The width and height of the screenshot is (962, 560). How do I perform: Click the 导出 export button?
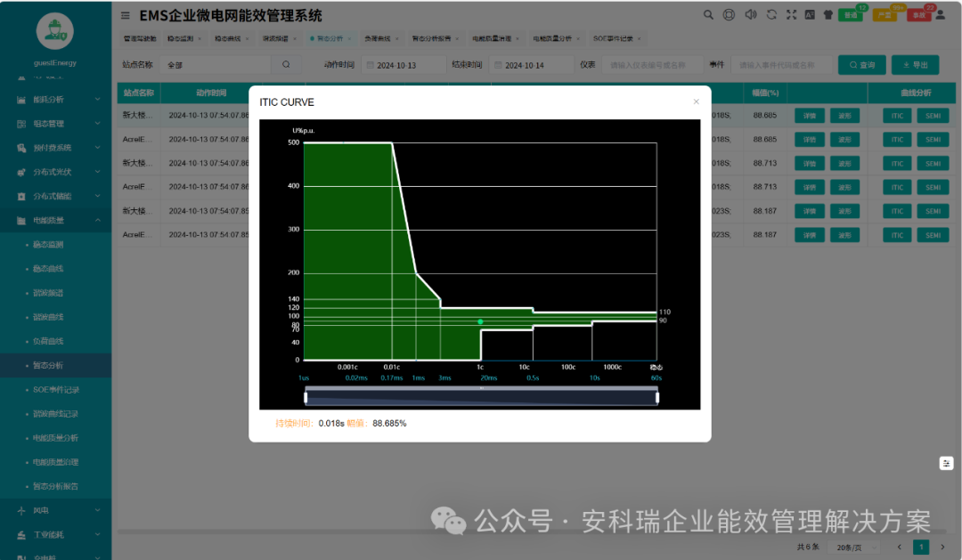click(x=915, y=65)
